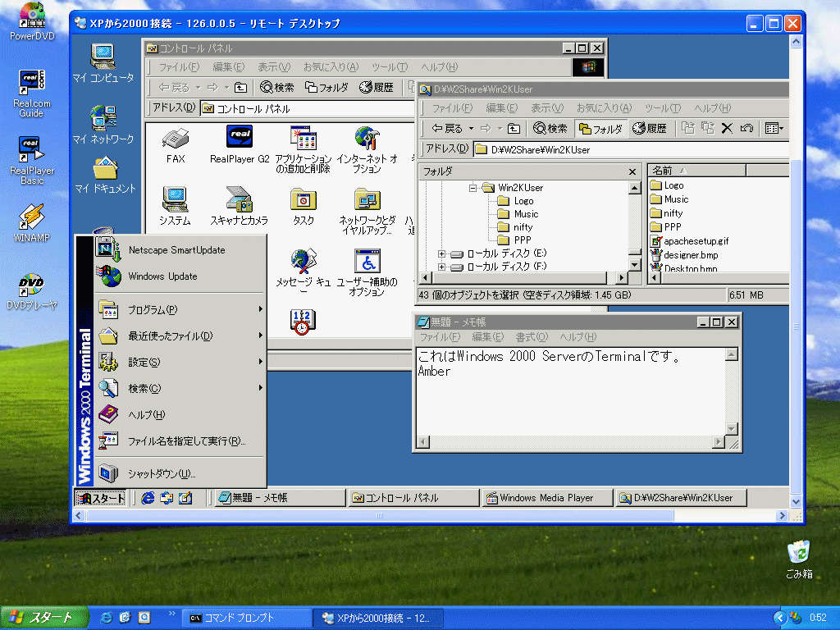
Task: Close the フォルダ pane with its X
Action: coord(632,172)
